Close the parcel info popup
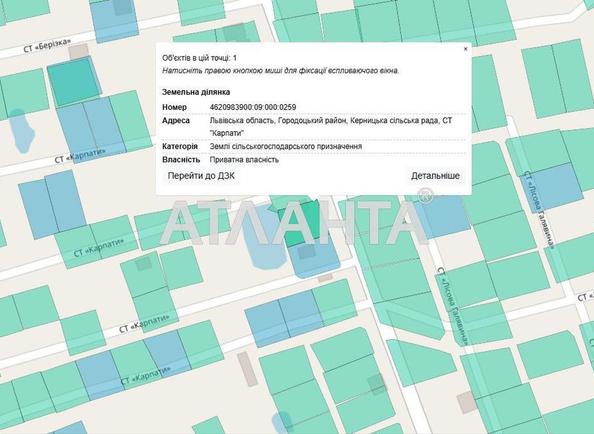 (x=465, y=49)
